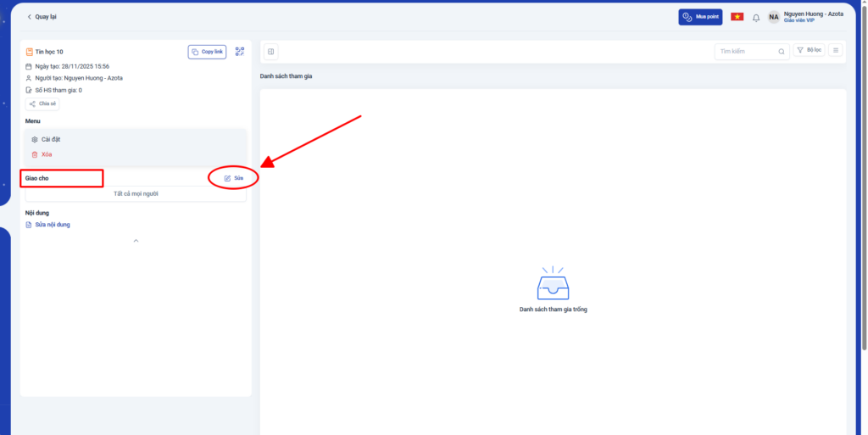868x435 pixels.
Task: Click the magnifier icon in search box
Action: (782, 52)
